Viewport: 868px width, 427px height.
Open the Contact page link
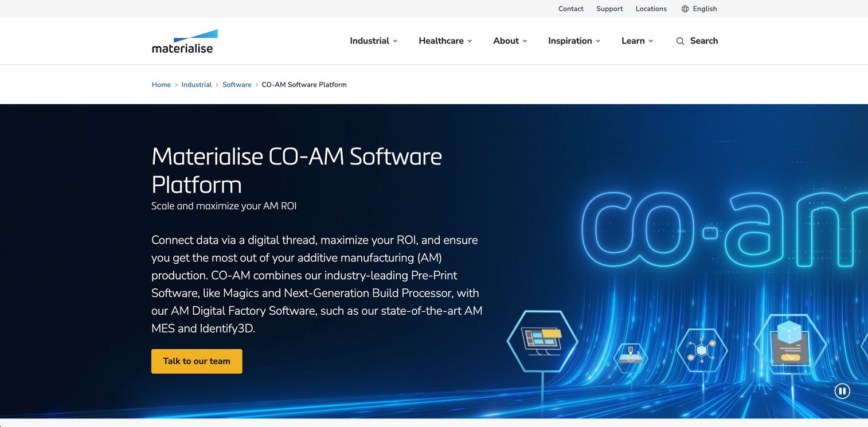coord(571,9)
